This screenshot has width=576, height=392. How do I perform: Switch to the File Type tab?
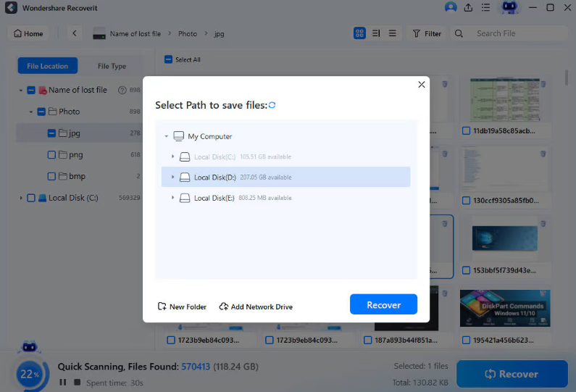112,66
